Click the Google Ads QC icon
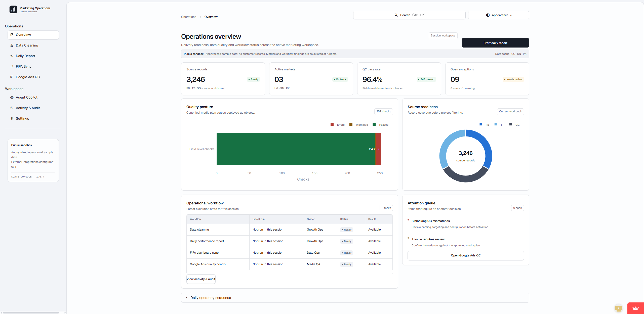The image size is (644, 314). coord(12,77)
